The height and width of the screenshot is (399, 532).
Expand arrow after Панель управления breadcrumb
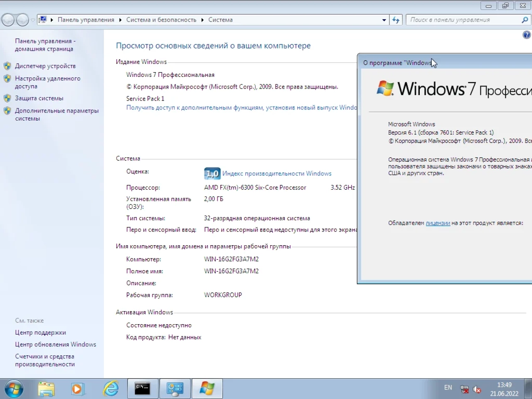point(120,20)
